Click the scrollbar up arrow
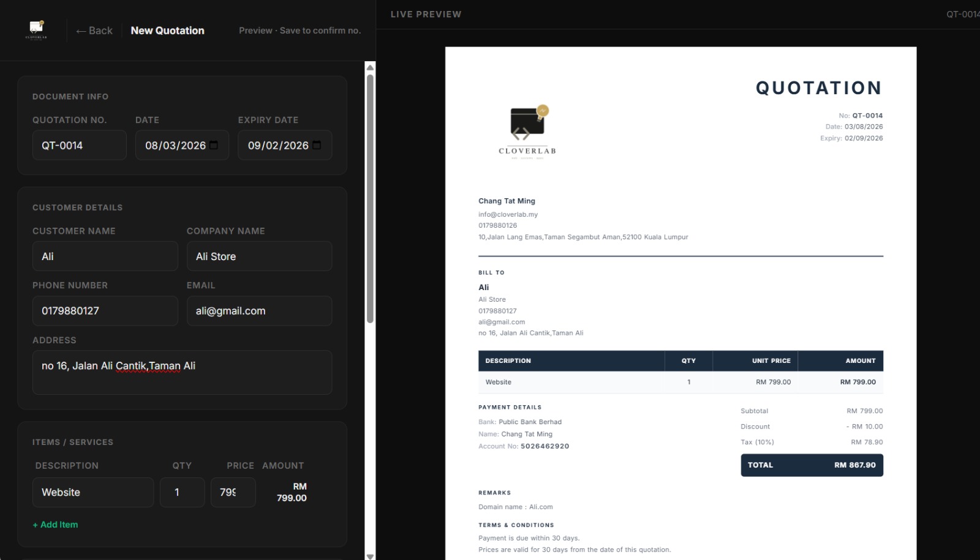The image size is (980, 560). pyautogui.click(x=370, y=67)
